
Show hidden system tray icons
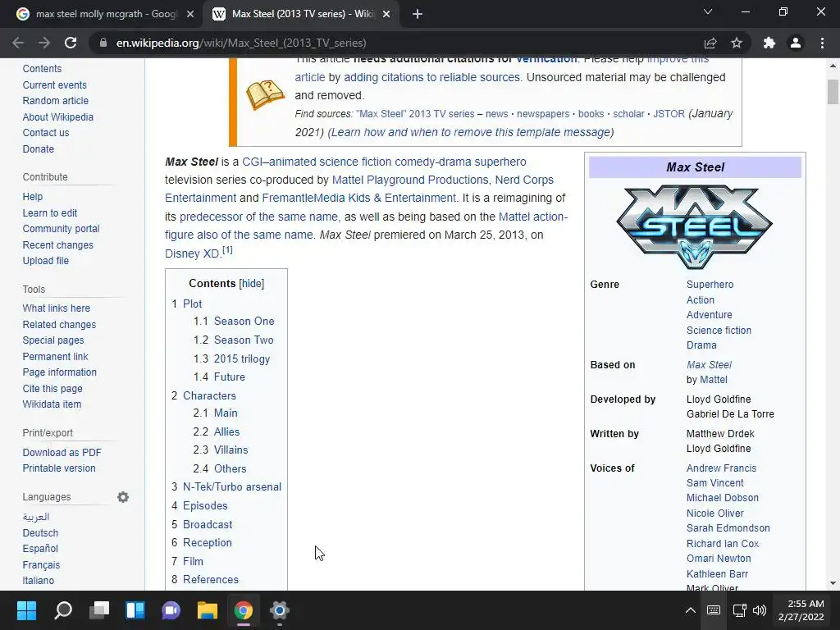pos(691,610)
